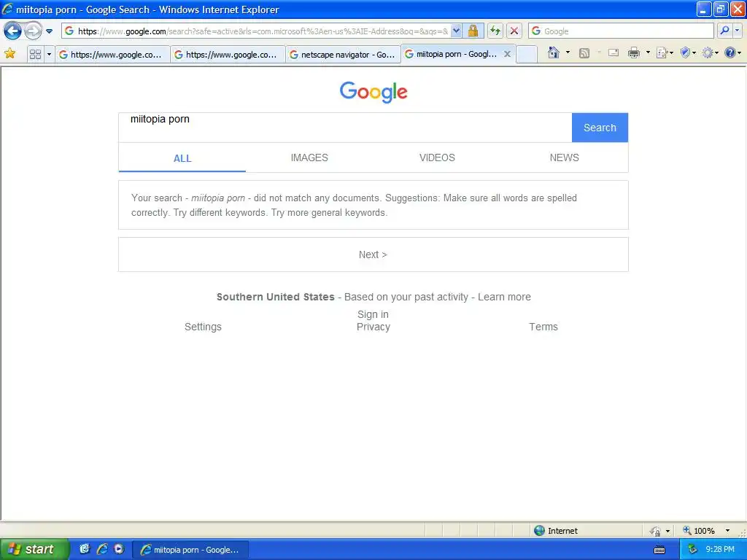
Task: Switch to first https://www.google.co... tab
Action: click(112, 54)
